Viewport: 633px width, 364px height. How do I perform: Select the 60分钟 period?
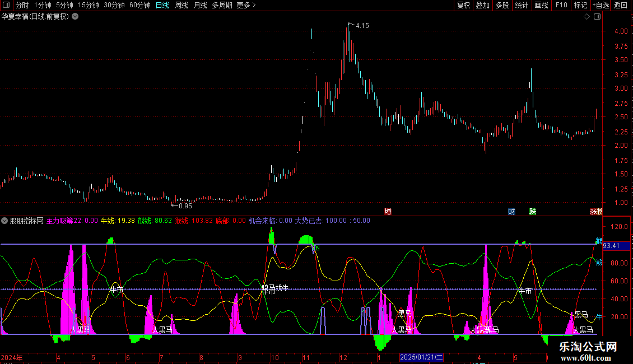click(x=140, y=5)
